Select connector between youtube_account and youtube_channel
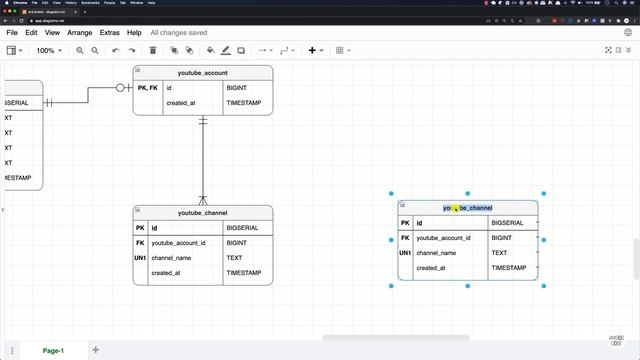The width and height of the screenshot is (640, 360). [203, 160]
